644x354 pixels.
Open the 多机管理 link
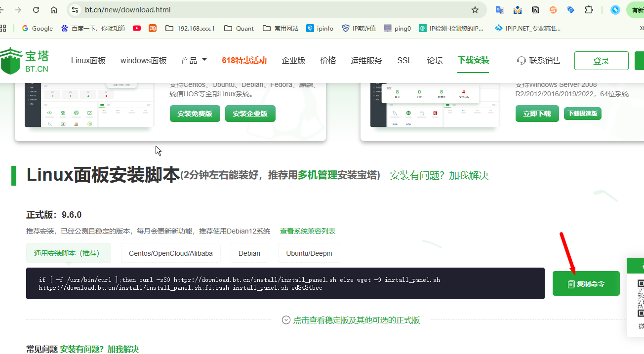[318, 175]
